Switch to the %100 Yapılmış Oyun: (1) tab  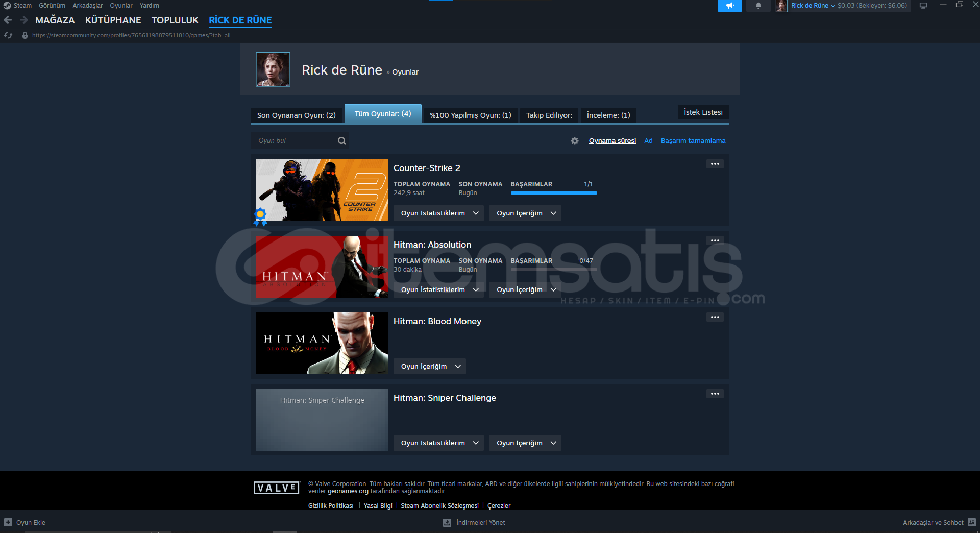471,115
